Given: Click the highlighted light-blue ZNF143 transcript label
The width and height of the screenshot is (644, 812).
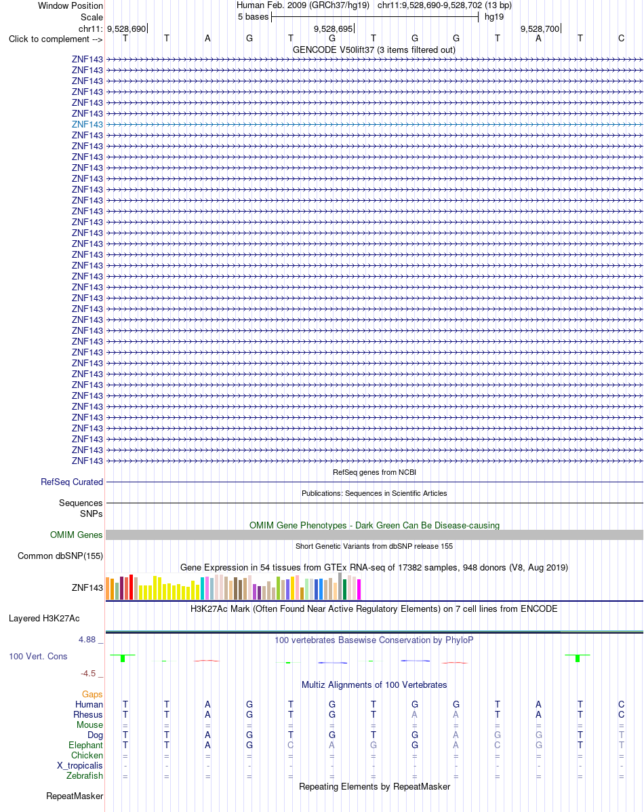Looking at the screenshot, I should pyautogui.click(x=87, y=124).
